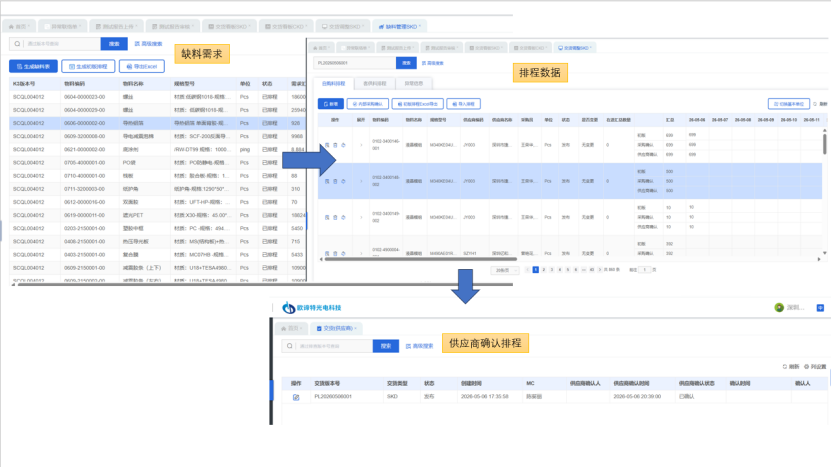Click 搜索 button in shortage window

(x=114, y=44)
